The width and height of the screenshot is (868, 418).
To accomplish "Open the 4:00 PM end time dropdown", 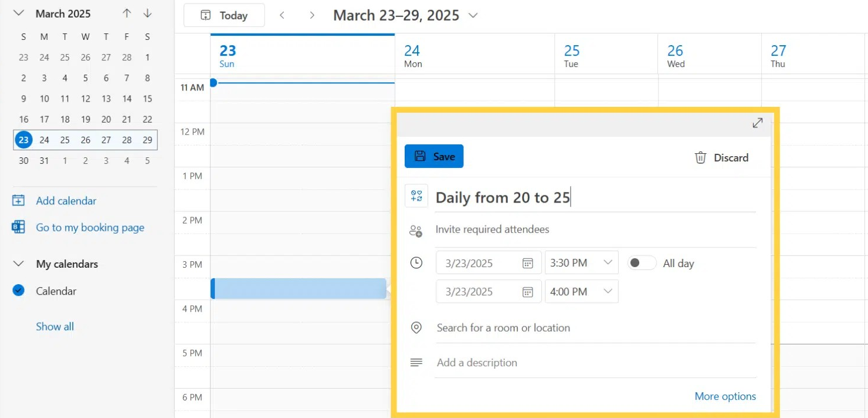I will (607, 291).
